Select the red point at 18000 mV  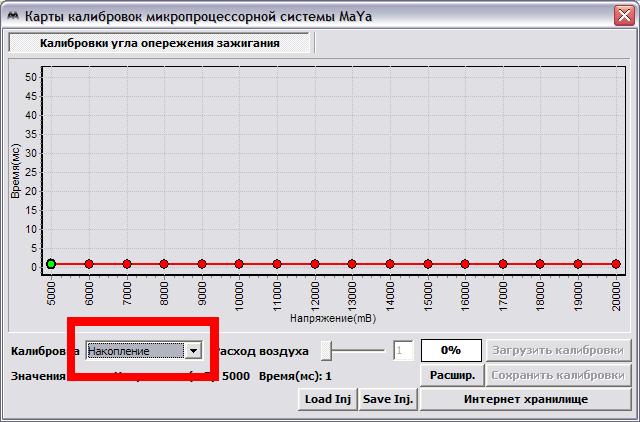tap(540, 264)
